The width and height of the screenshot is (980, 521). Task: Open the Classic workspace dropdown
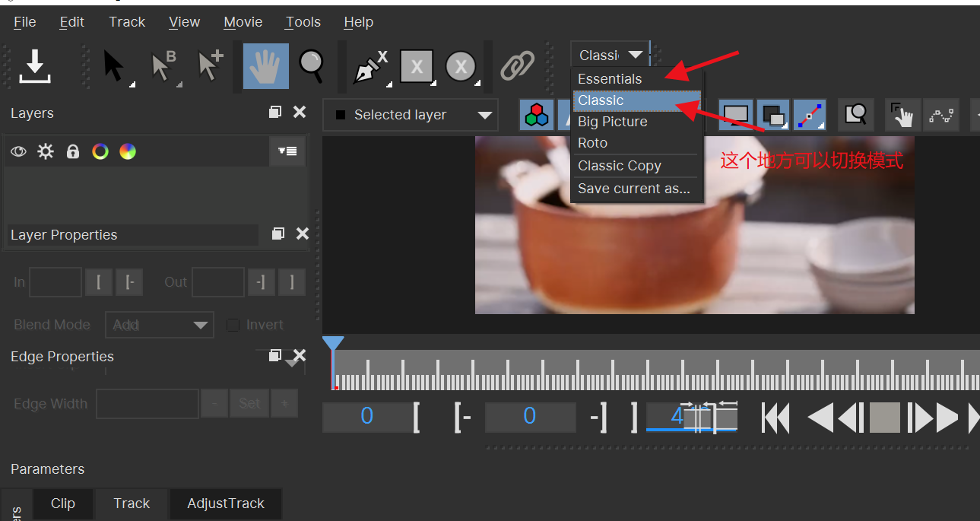tap(611, 55)
